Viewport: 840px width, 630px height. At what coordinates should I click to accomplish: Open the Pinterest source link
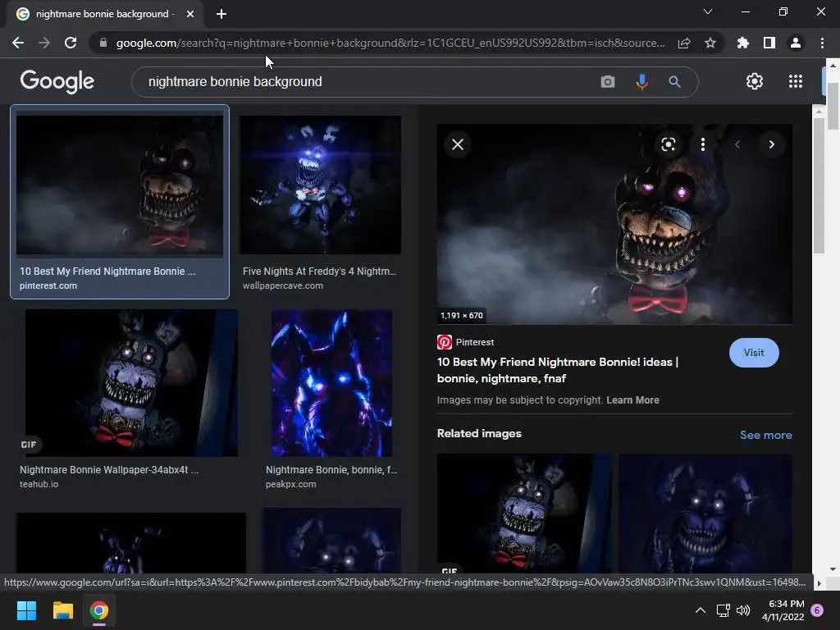[x=466, y=342]
